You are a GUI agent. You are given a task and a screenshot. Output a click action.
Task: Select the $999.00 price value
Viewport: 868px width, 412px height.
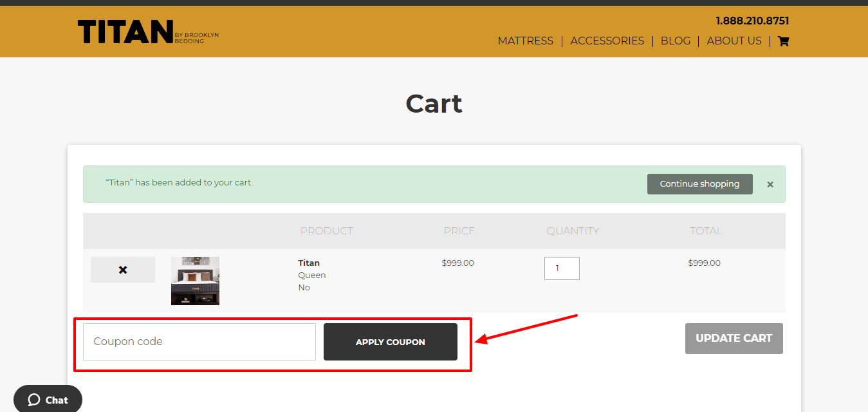[458, 263]
